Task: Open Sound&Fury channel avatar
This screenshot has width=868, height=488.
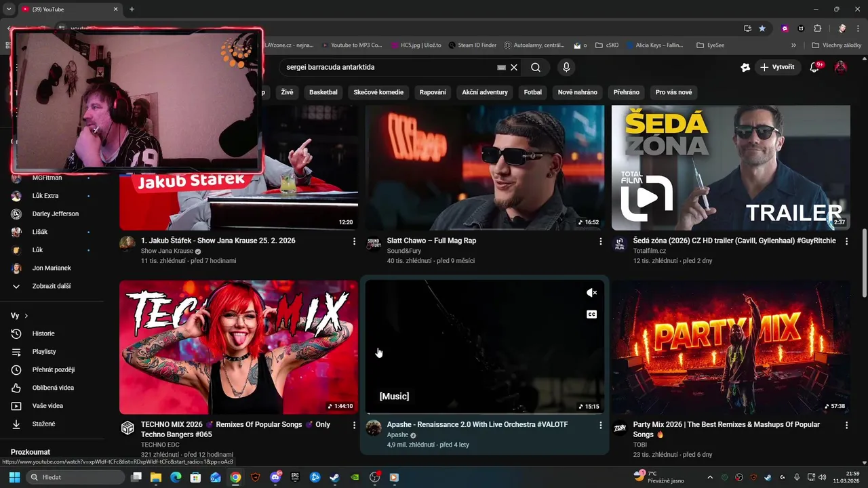Action: [x=374, y=244]
